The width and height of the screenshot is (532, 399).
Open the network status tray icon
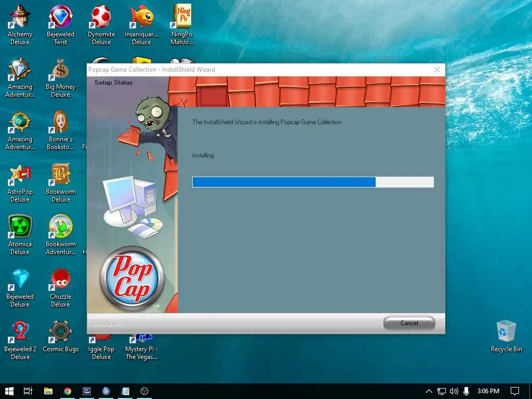(x=441, y=391)
